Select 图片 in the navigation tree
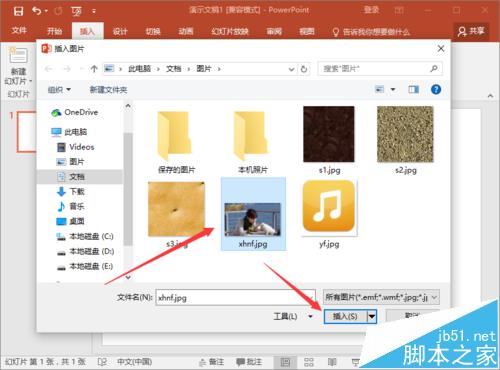The width and height of the screenshot is (500, 370). click(70, 162)
